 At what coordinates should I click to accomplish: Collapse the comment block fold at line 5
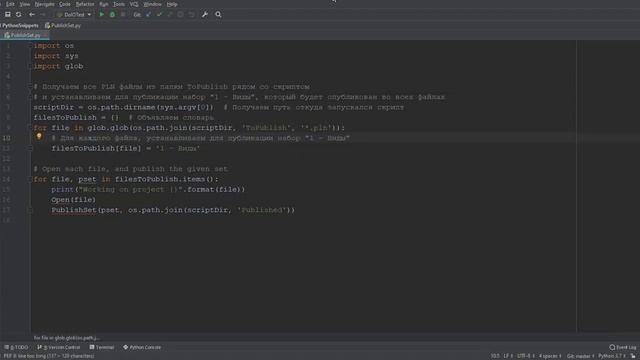pyautogui.click(x=30, y=87)
